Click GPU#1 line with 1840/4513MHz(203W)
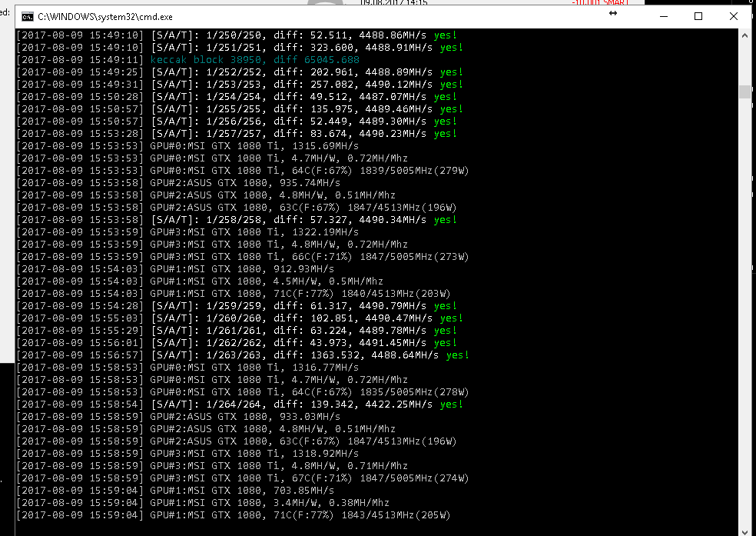 [x=234, y=293]
